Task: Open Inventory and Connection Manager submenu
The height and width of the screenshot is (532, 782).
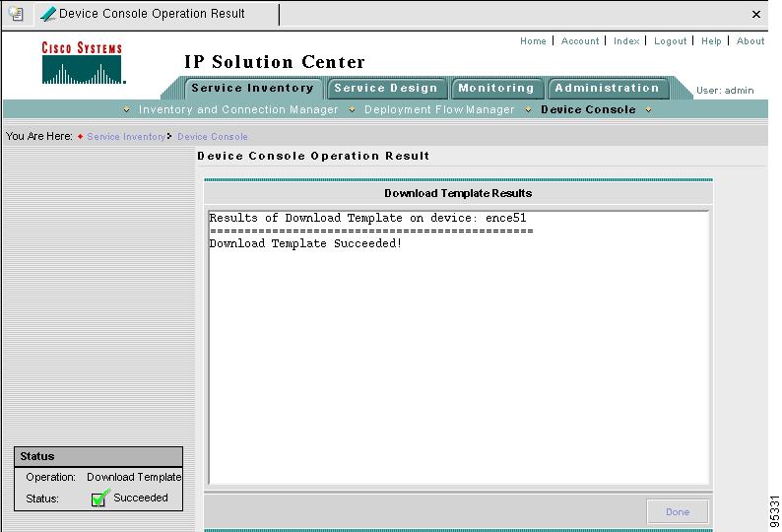Action: tap(238, 109)
